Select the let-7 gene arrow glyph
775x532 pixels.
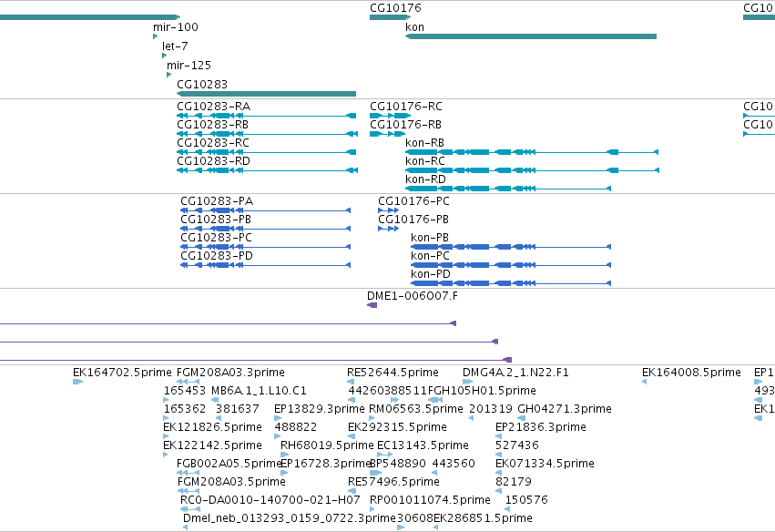[165, 56]
